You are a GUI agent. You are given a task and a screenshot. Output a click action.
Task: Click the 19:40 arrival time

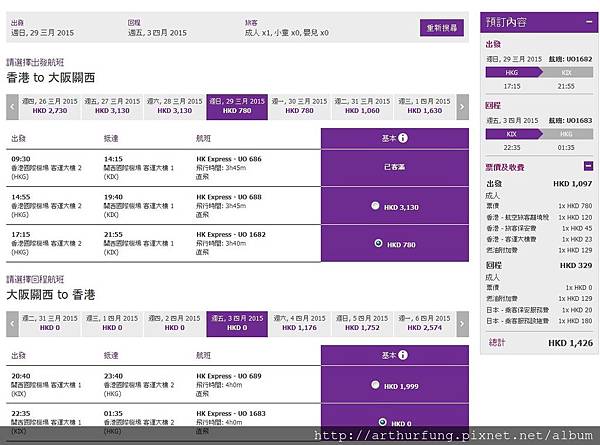coord(113,197)
